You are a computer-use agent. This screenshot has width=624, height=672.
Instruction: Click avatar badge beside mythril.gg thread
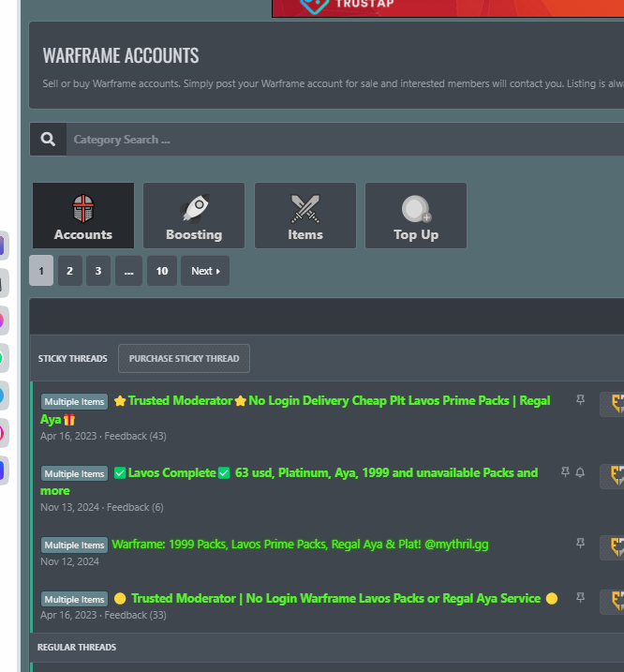(612, 547)
